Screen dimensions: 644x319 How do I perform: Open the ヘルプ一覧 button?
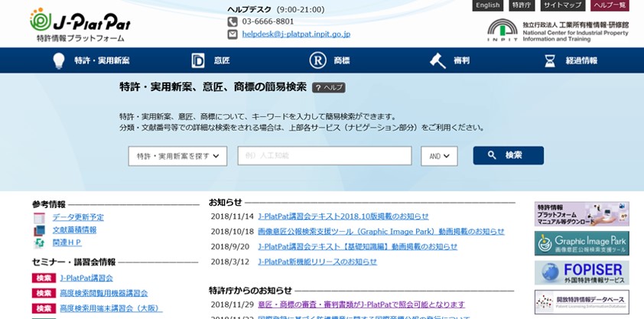point(610,5)
